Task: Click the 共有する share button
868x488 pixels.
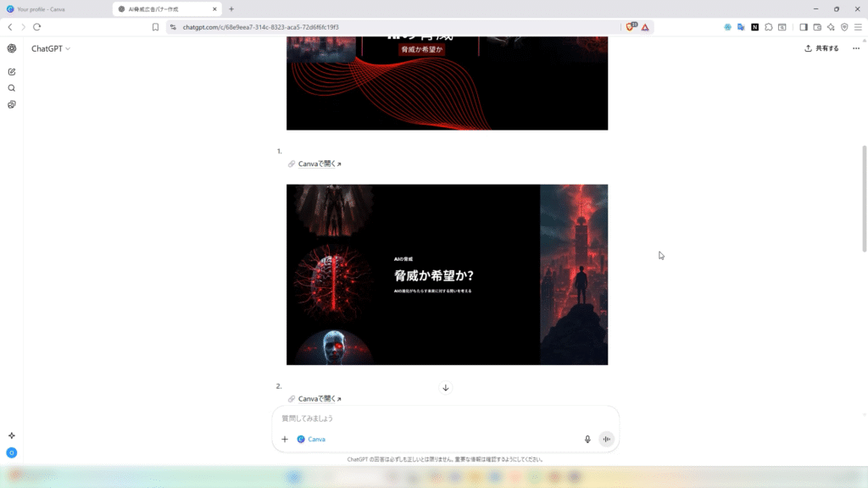Action: [x=822, y=48]
